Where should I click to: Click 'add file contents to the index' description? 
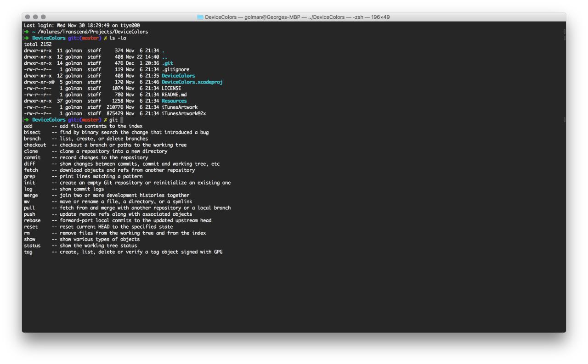(101, 126)
